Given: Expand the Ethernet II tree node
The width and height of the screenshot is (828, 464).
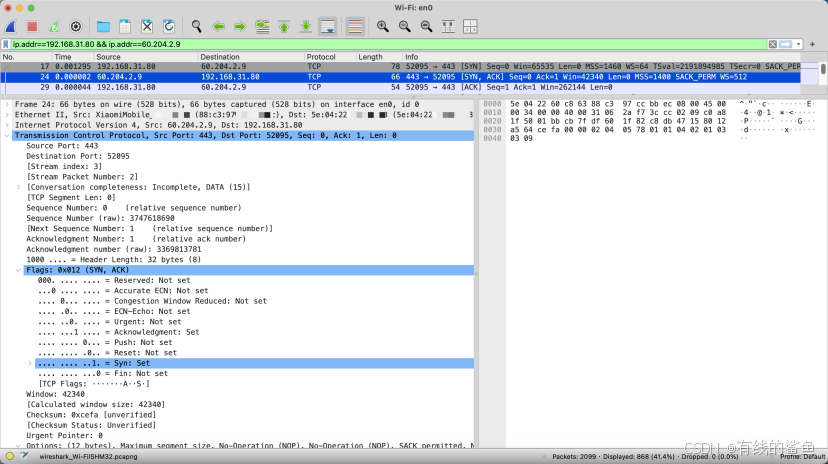Looking at the screenshot, I should click(x=7, y=115).
